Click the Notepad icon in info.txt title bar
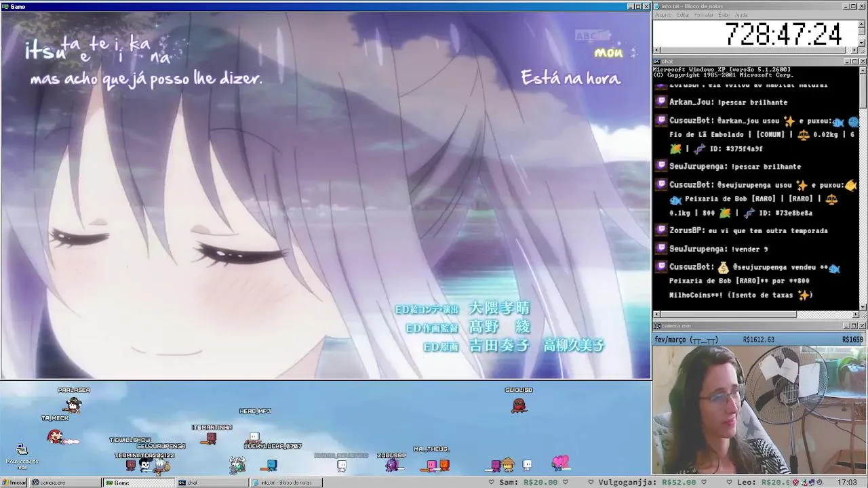 pyautogui.click(x=657, y=6)
